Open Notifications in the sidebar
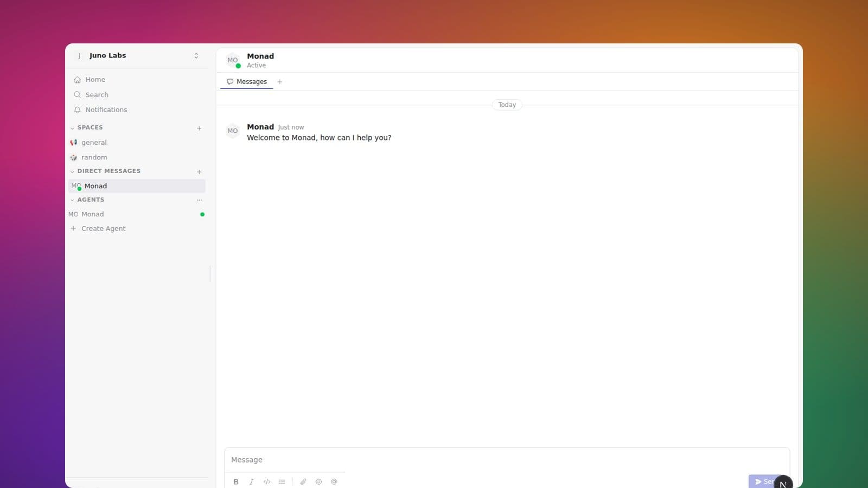This screenshot has width=868, height=488. [x=137, y=110]
